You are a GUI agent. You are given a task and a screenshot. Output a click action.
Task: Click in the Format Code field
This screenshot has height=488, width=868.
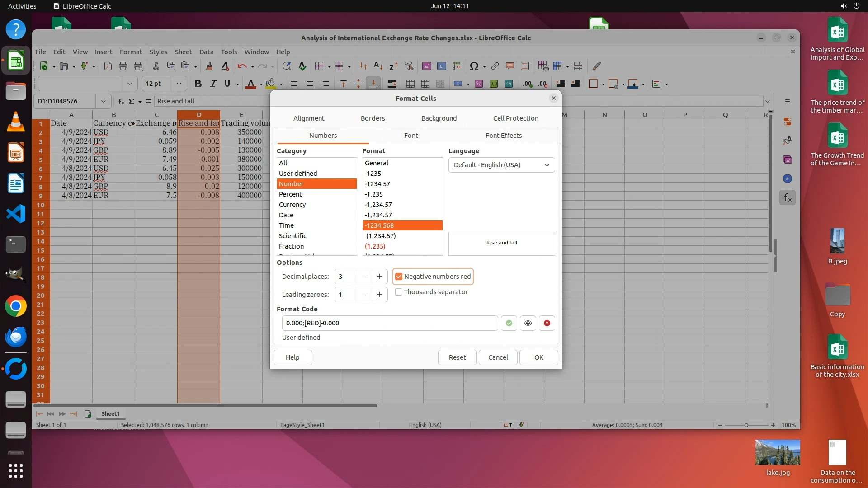[x=389, y=323]
